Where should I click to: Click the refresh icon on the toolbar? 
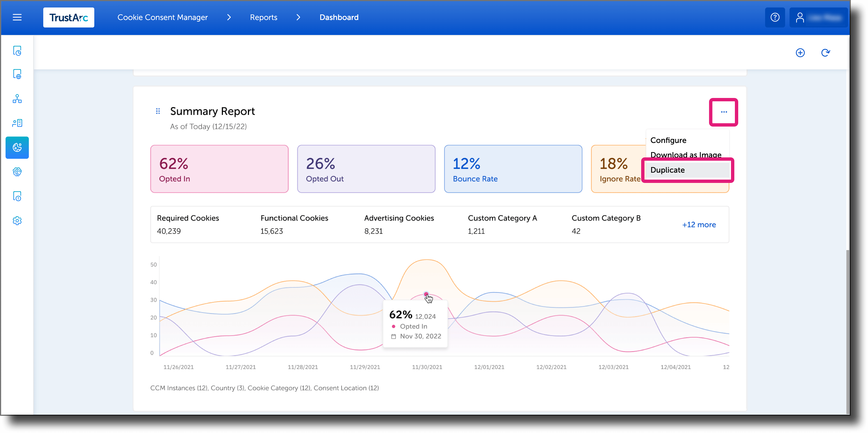coord(826,53)
